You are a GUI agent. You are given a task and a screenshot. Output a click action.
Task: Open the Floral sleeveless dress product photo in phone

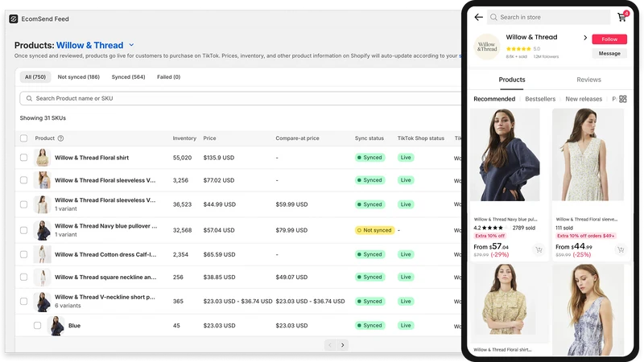tap(588, 154)
